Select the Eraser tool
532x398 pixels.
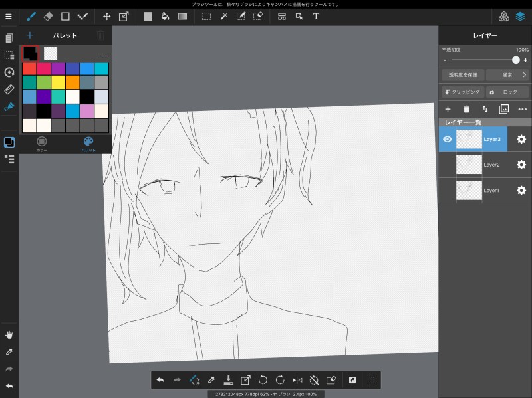48,16
